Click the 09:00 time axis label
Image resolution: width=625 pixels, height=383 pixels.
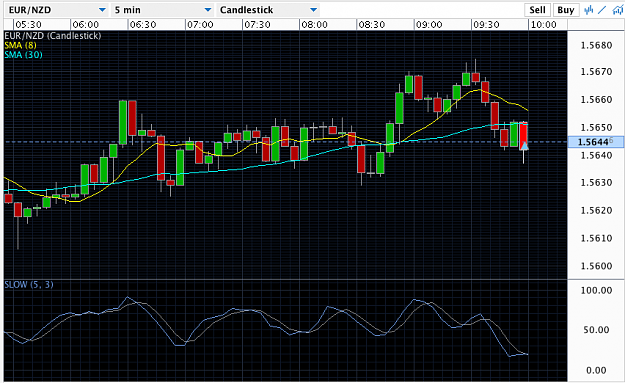pos(429,25)
